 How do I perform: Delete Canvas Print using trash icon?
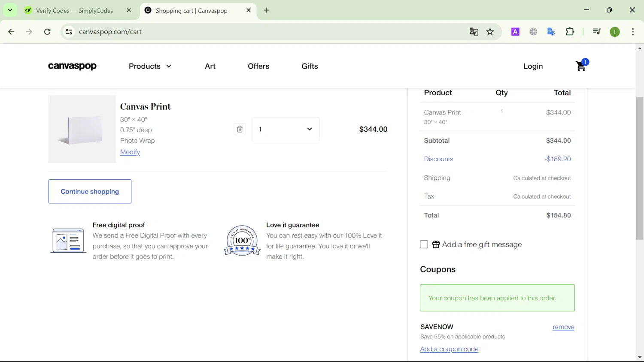click(240, 129)
